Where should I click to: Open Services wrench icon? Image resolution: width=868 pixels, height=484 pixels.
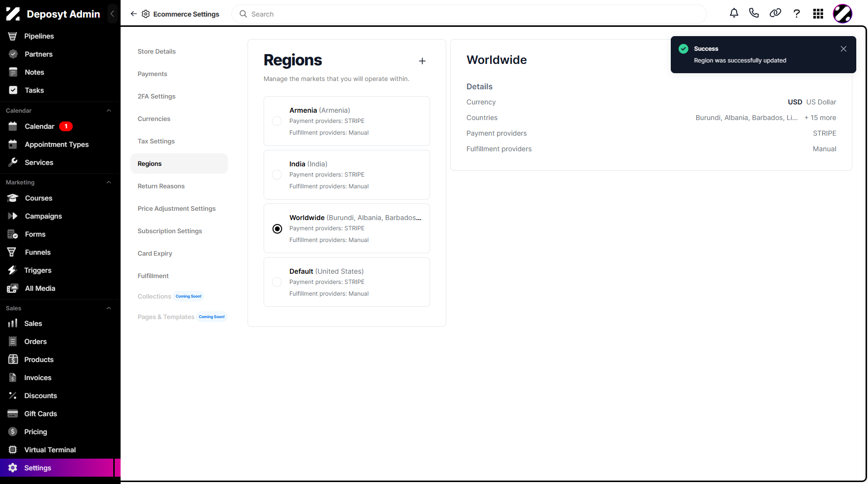[x=13, y=162]
